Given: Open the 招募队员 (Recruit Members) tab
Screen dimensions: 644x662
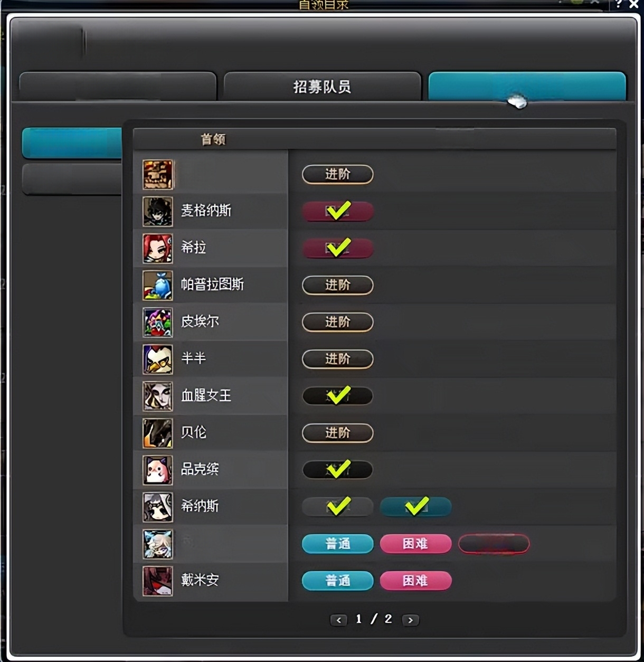Looking at the screenshot, I should pyautogui.click(x=323, y=86).
